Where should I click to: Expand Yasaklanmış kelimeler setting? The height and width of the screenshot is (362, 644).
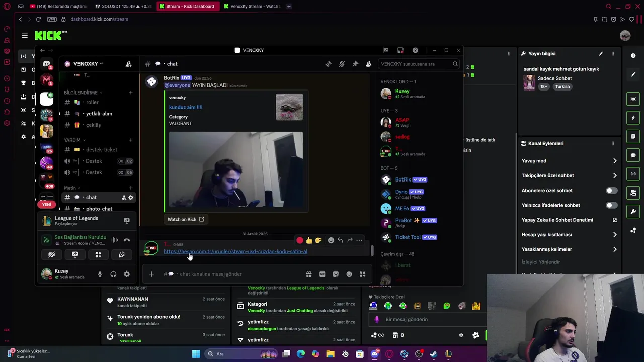point(570,249)
